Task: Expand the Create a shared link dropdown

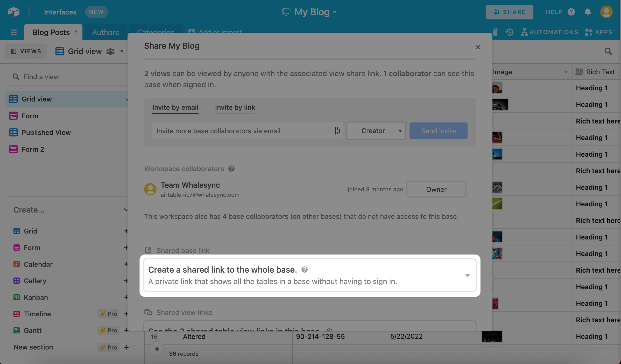Action: [467, 275]
